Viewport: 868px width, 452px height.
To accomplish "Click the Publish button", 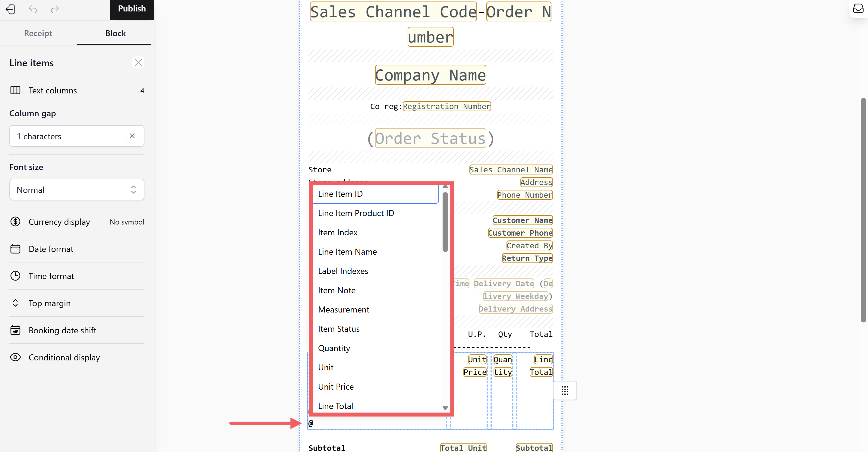I will coord(132,9).
